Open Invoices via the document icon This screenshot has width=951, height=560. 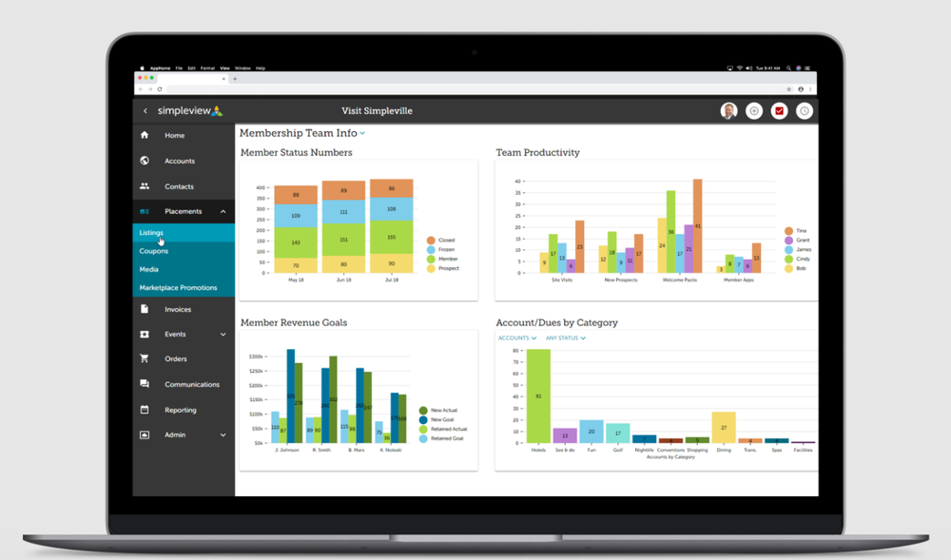tap(143, 308)
